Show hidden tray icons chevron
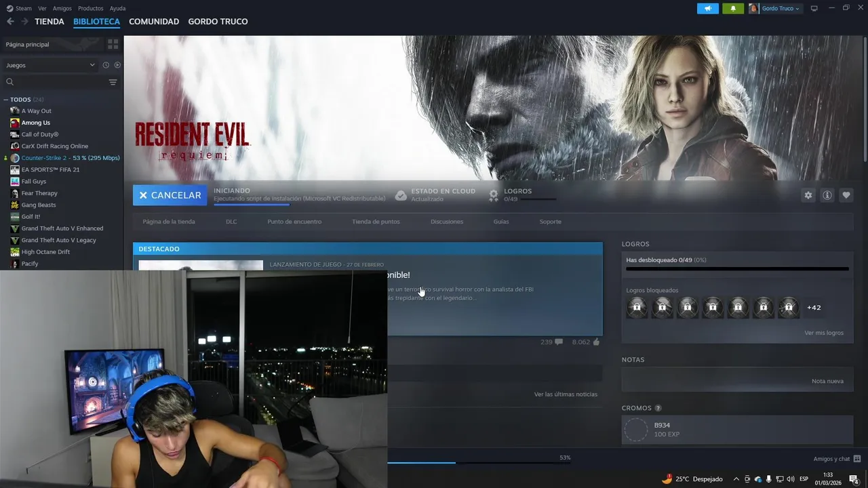The width and height of the screenshot is (868, 488). point(736,479)
